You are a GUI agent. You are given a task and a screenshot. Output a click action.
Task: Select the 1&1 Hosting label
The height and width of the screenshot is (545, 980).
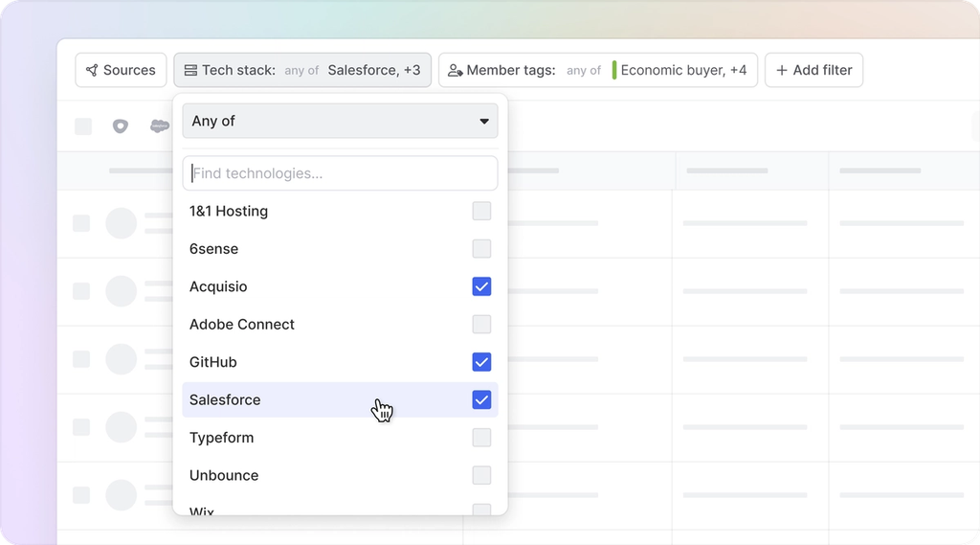229,212
